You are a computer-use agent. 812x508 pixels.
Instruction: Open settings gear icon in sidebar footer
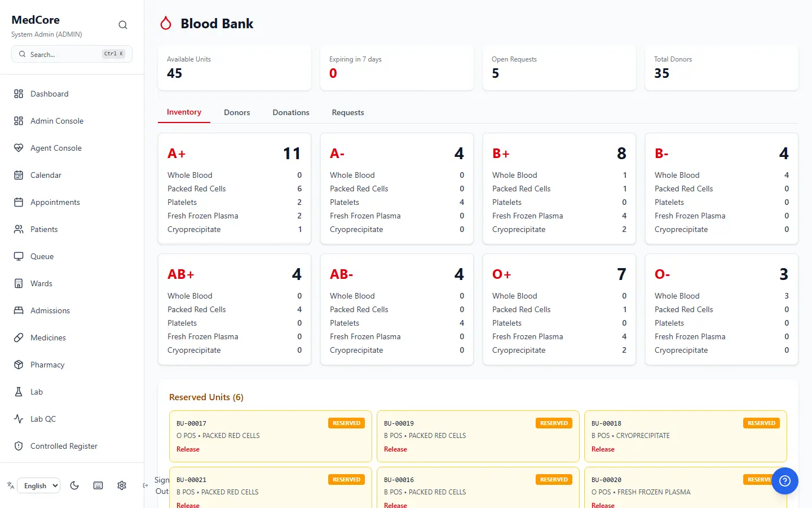[122, 485]
